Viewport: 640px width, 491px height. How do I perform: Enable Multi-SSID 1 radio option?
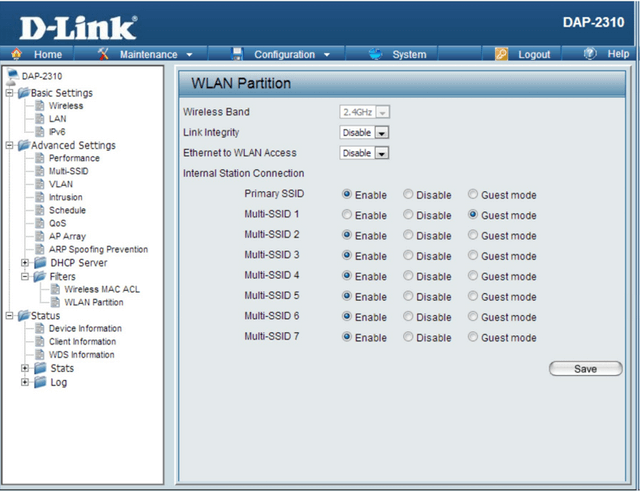tap(347, 215)
